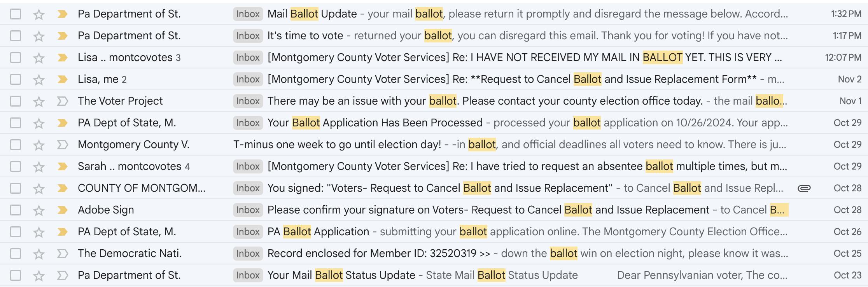
Task: Star the Mail Ballot Update email
Action: [38, 14]
